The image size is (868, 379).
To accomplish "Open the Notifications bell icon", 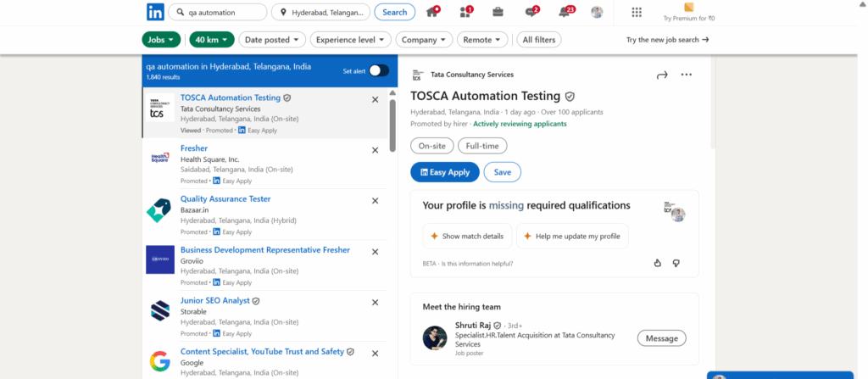I will click(x=565, y=12).
